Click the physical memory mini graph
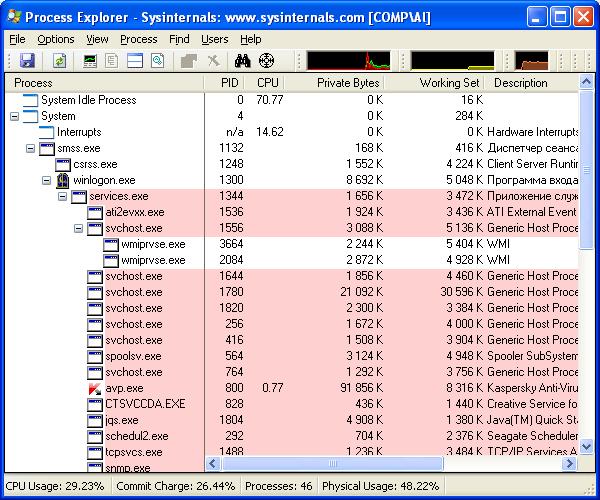Viewport: 600px width, 500px height. pyautogui.click(x=532, y=61)
